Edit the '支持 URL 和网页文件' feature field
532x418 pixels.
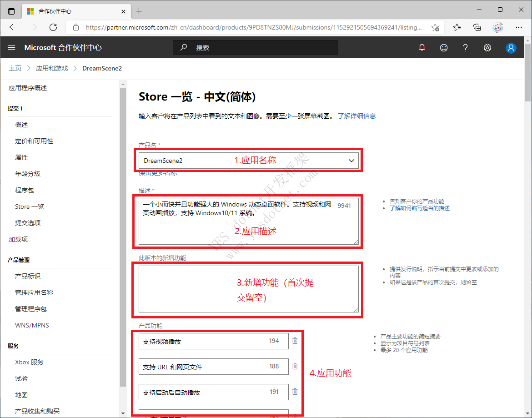click(x=213, y=367)
